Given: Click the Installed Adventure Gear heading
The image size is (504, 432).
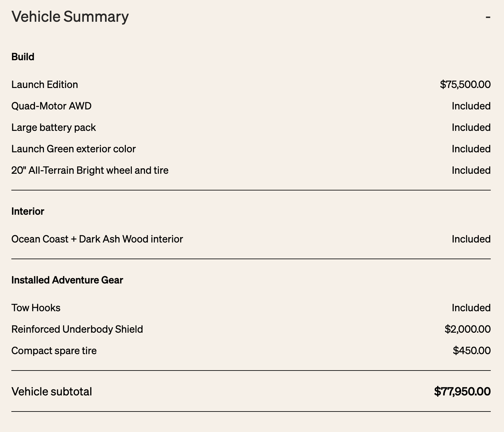Looking at the screenshot, I should [x=67, y=280].
